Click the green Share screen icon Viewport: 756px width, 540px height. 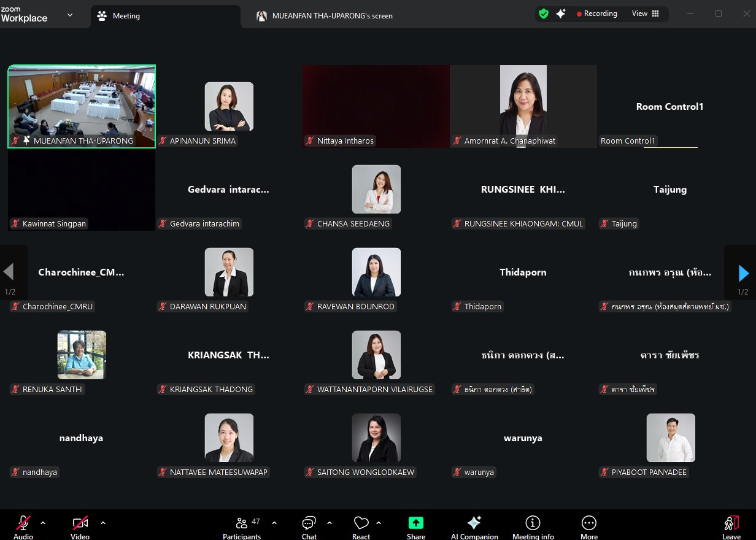[x=415, y=523]
